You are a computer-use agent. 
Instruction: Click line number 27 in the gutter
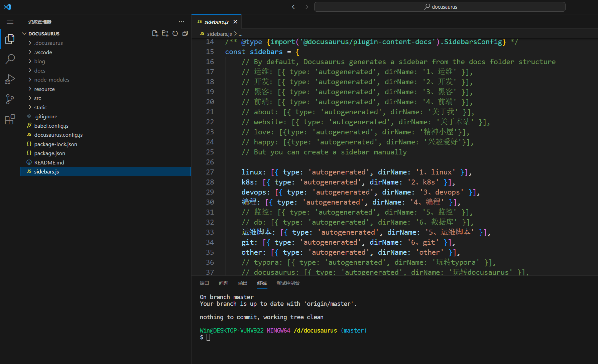pos(210,172)
